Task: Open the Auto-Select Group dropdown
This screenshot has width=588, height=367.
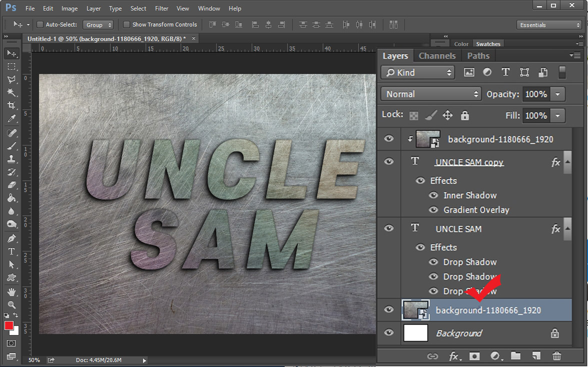Action: [98, 24]
